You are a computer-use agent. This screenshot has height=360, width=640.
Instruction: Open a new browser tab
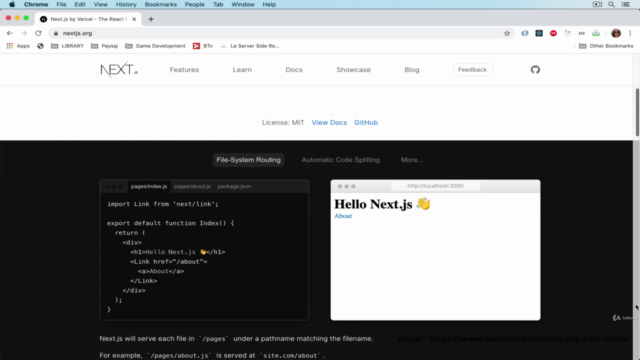[x=151, y=19]
